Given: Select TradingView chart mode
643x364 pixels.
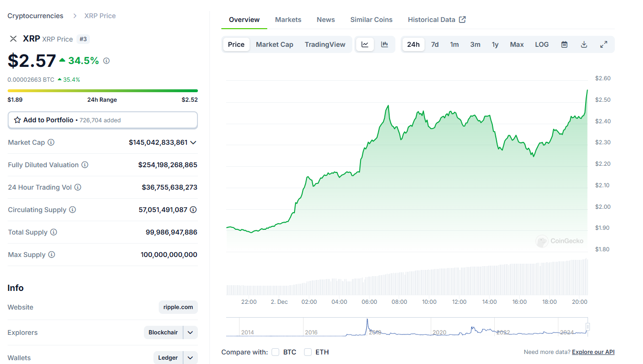Looking at the screenshot, I should click(325, 44).
